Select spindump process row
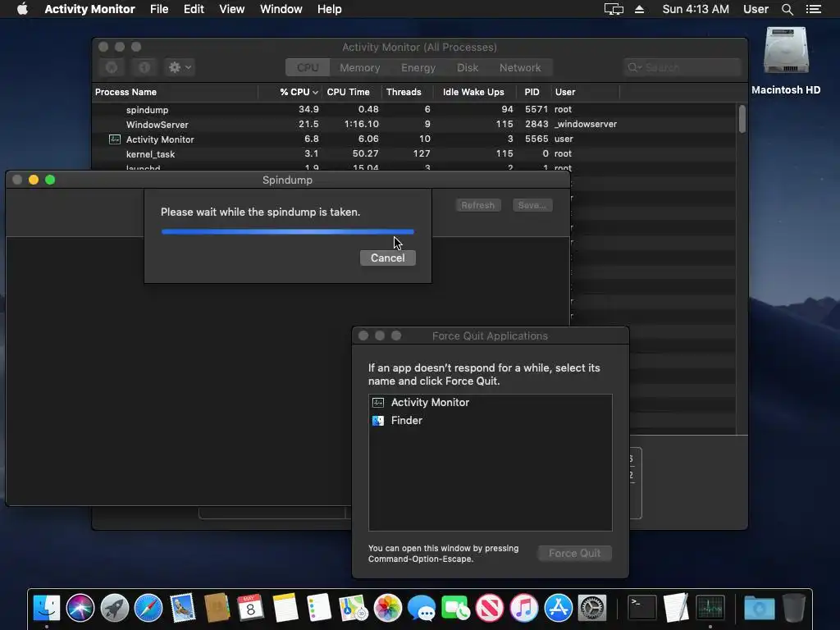840x630 pixels. click(x=414, y=109)
